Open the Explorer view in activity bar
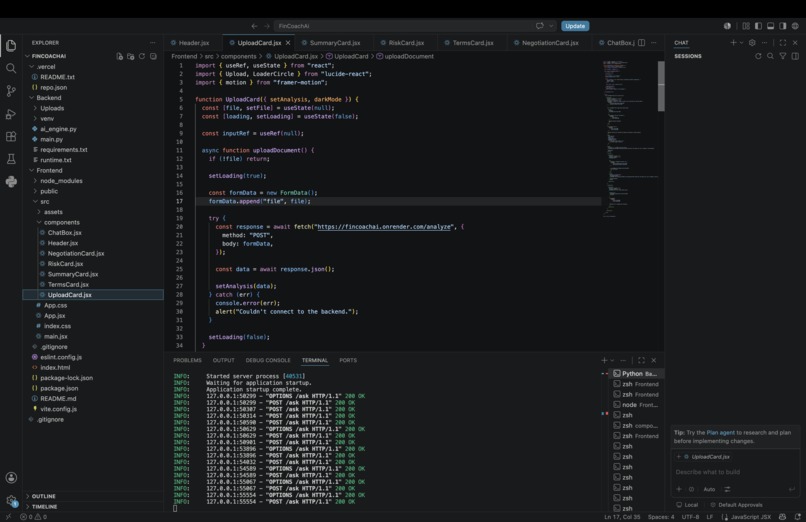 [x=11, y=46]
